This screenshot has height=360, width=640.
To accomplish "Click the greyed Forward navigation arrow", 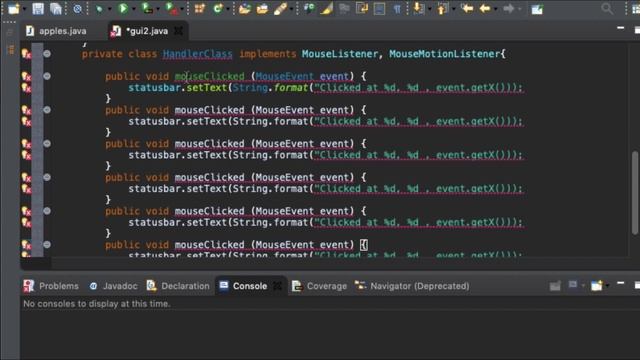I will 509,8.
